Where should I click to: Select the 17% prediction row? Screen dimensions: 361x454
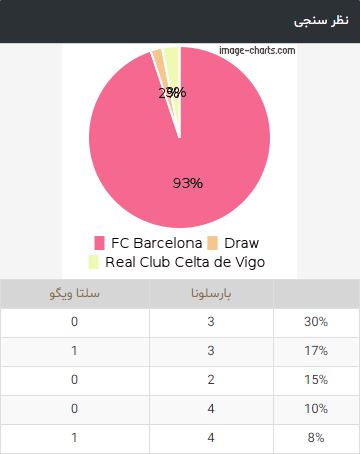pos(180,351)
